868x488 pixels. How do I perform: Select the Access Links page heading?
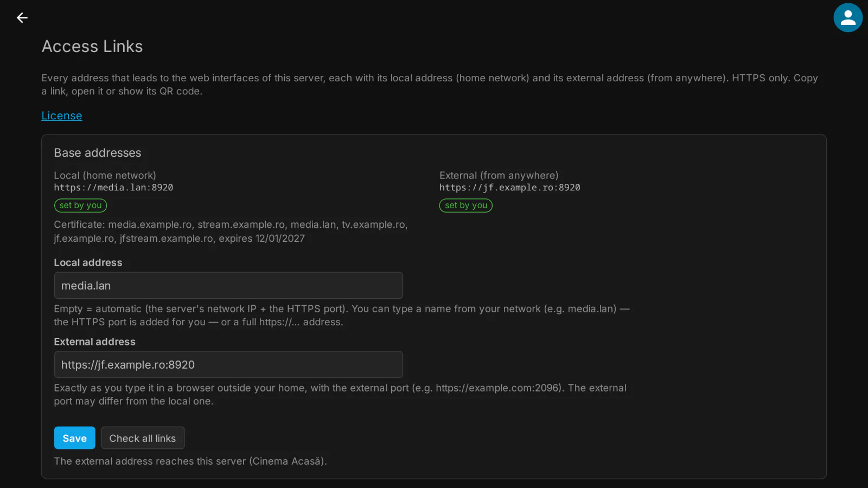[92, 47]
